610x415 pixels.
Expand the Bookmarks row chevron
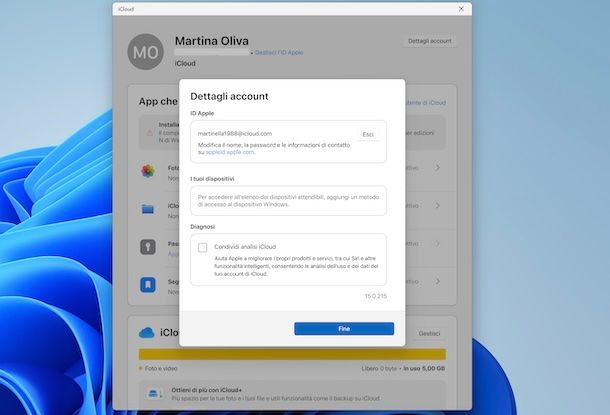pos(438,281)
